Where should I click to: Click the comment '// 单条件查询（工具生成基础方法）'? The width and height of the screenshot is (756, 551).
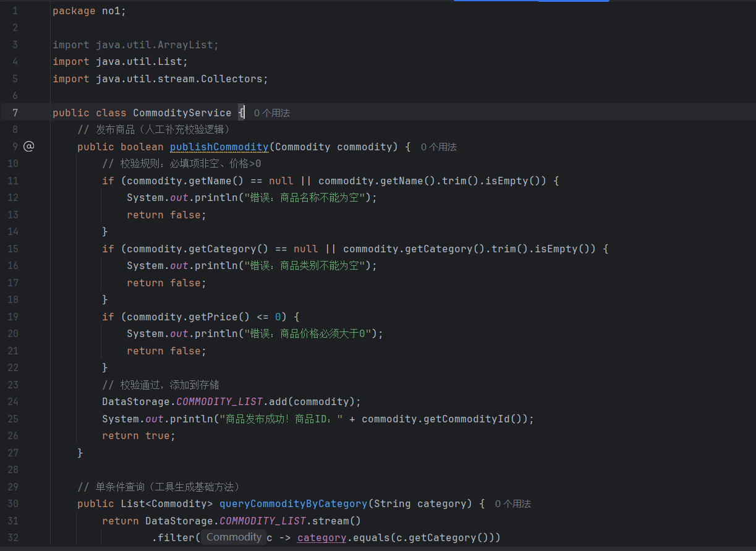click(x=159, y=487)
